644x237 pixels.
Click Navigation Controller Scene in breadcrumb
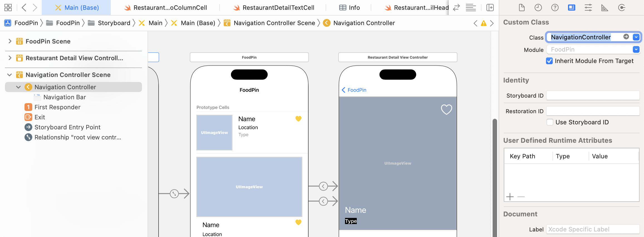(269, 23)
